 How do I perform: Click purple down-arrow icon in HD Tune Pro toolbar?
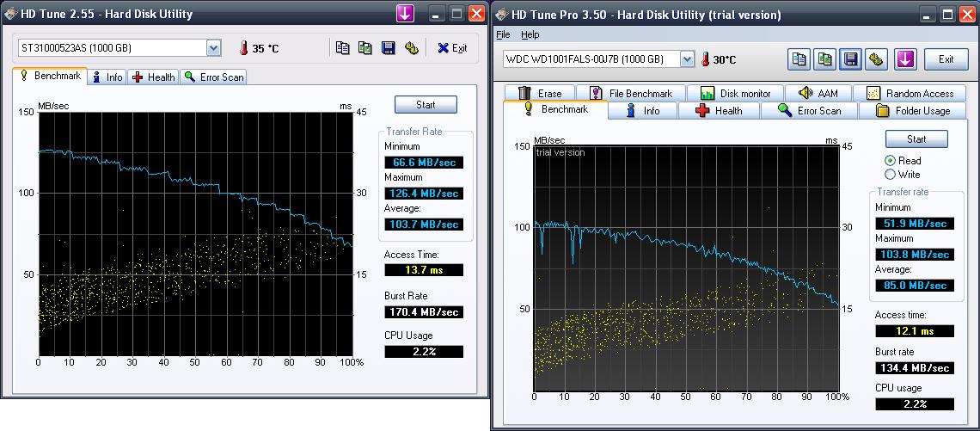pyautogui.click(x=905, y=58)
